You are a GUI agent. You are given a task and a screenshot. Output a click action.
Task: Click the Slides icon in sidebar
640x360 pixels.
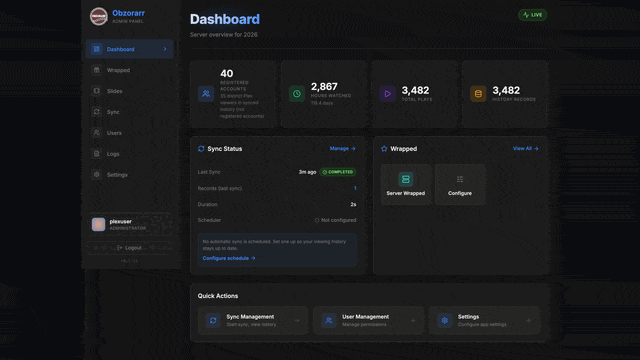[x=96, y=91]
